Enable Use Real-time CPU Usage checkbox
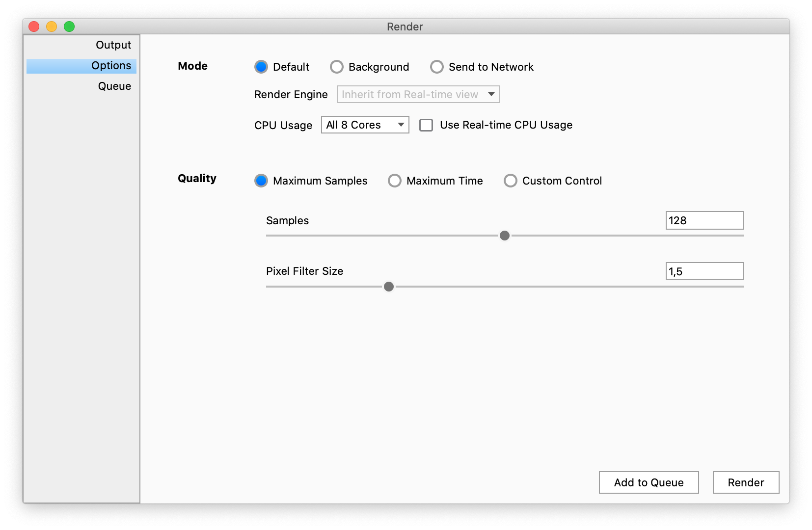This screenshot has width=812, height=530. click(x=426, y=125)
